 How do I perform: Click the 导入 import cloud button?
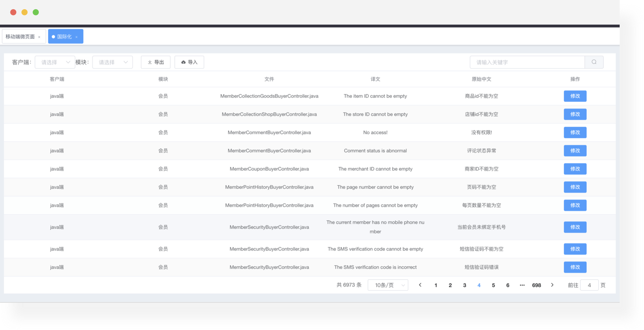189,62
